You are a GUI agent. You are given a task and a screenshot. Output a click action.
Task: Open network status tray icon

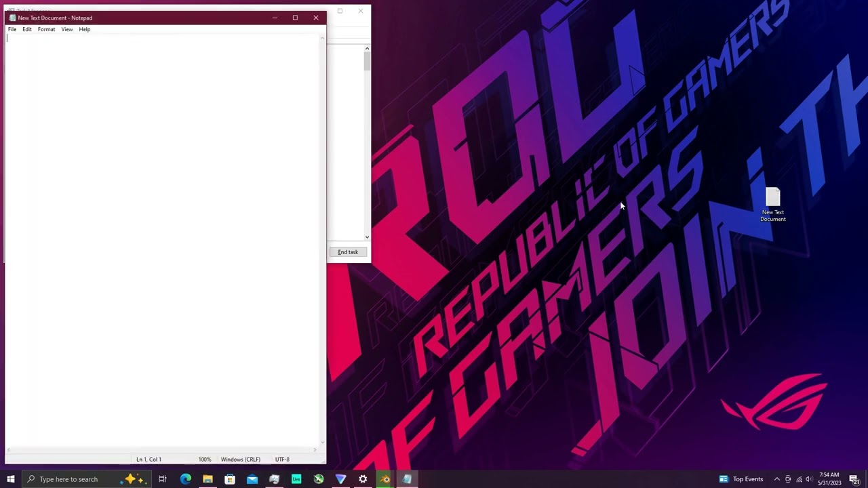coord(799,479)
